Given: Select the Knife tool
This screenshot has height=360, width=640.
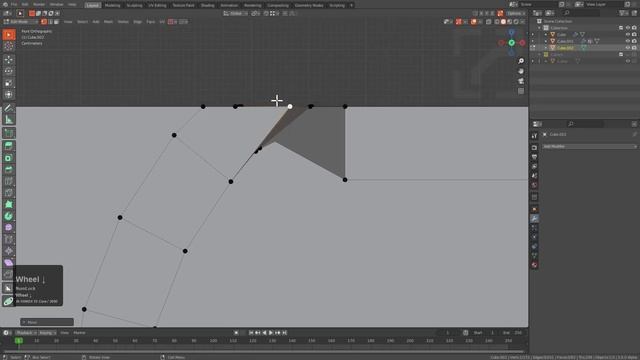Looking at the screenshot, I should (9, 193).
